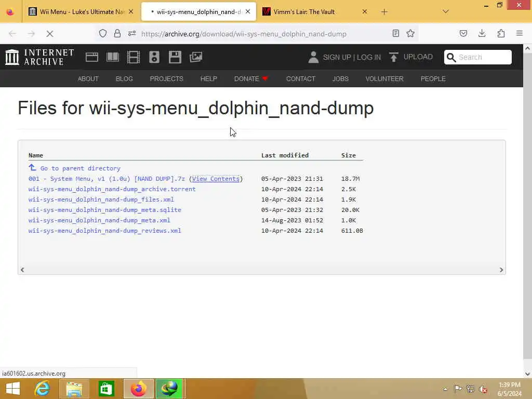Open Firefox downloads panel

[x=482, y=33]
